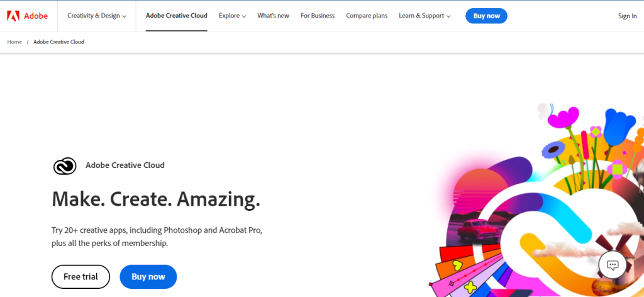Click the Buy now button in header
Screen dimensions: 644x297
[486, 16]
